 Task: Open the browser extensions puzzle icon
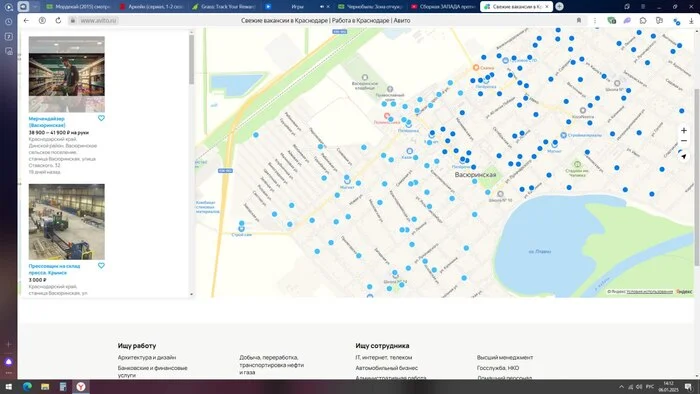click(x=643, y=21)
